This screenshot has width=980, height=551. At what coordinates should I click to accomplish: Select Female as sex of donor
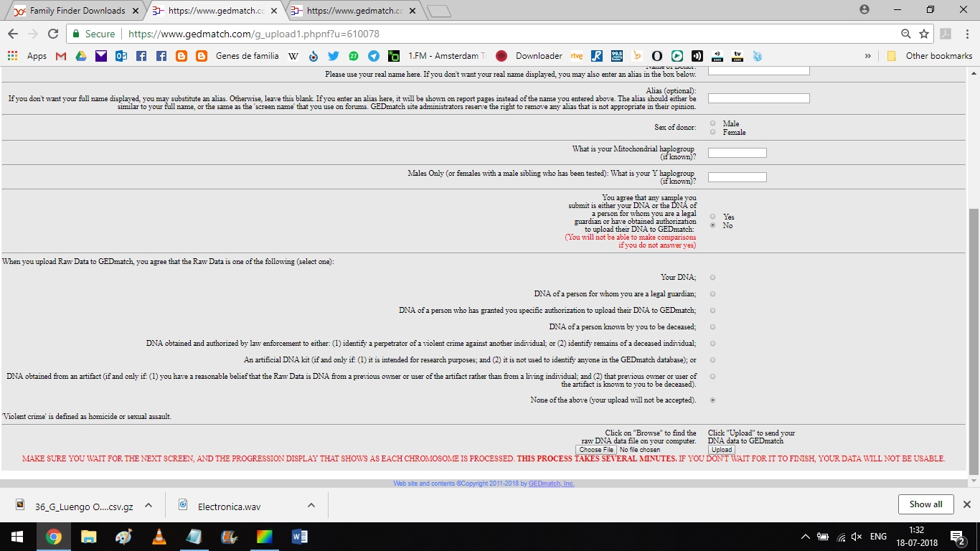pyautogui.click(x=712, y=132)
